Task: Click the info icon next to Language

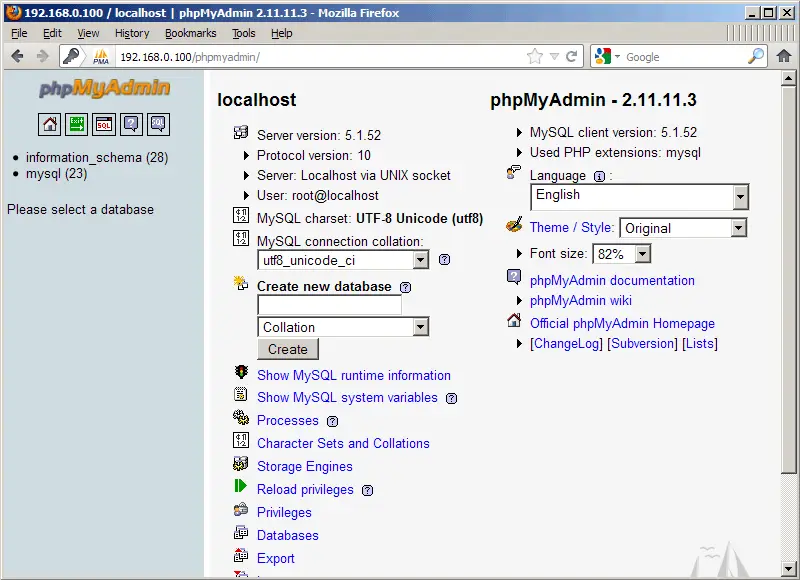Action: (x=599, y=176)
